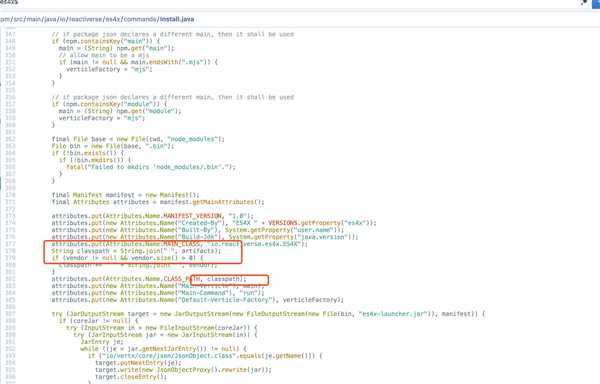Click the line creating JarInputStream(in)
Viewport: 600px width, 384px height.
coord(165,335)
